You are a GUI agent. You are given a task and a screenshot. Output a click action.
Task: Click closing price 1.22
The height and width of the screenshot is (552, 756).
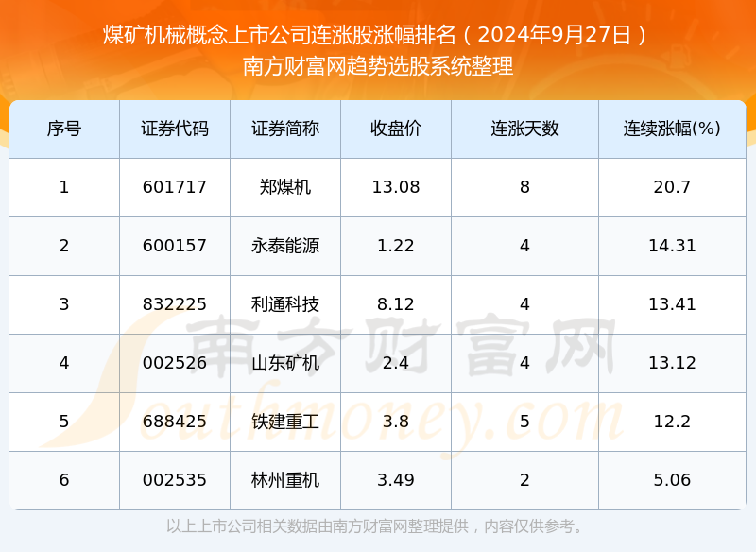(x=396, y=246)
